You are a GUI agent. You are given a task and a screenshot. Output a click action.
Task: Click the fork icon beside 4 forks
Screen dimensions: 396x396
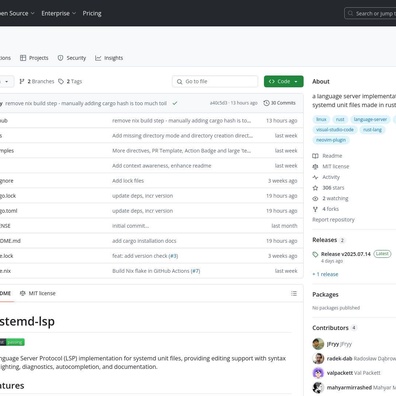click(315, 209)
